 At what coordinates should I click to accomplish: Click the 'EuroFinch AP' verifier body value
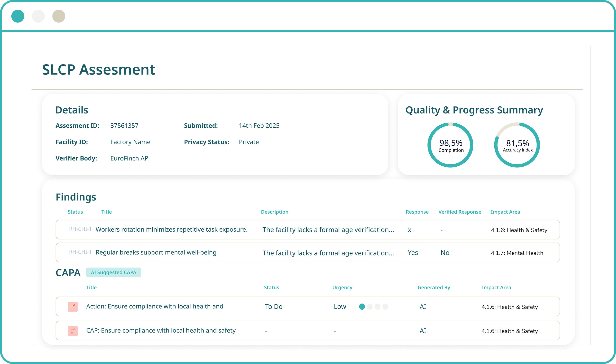(x=129, y=158)
